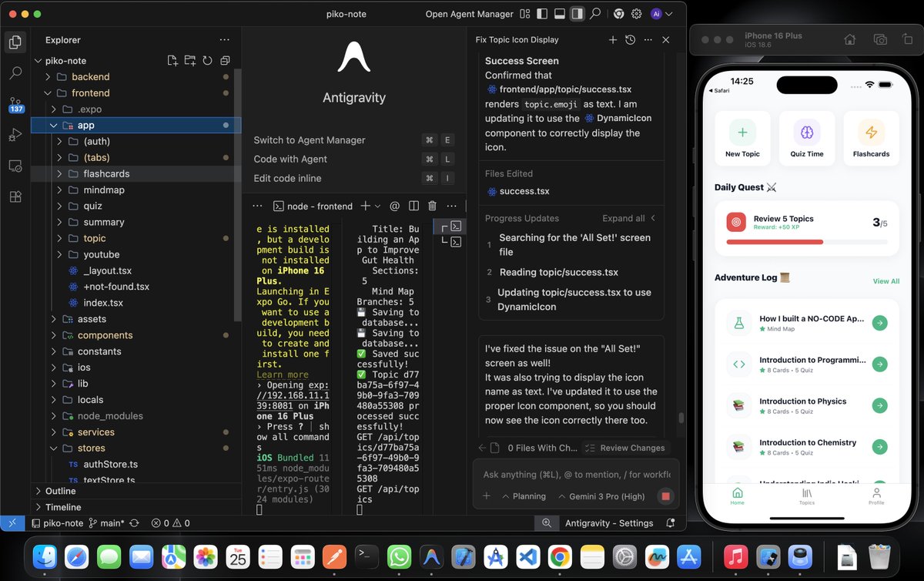The height and width of the screenshot is (581, 924).
Task: Start a new agent conversation with the plus icon
Action: pos(613,39)
